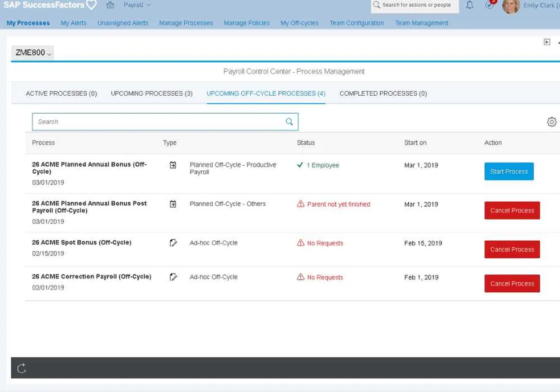Cancel Process for Annual Bonus Post Payroll
Viewport: 560px width, 392px height.
[512, 211]
